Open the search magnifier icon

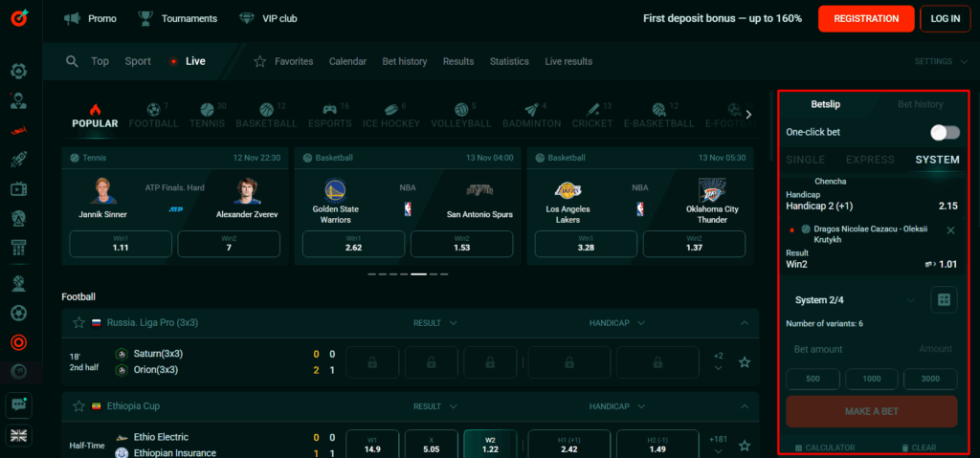click(72, 61)
